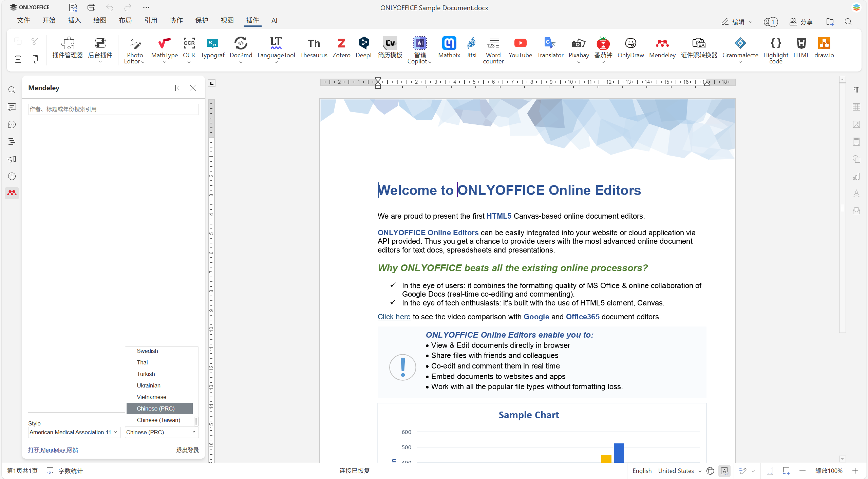Open 字数统计 word count in status bar
The image size is (868, 479).
point(65,471)
